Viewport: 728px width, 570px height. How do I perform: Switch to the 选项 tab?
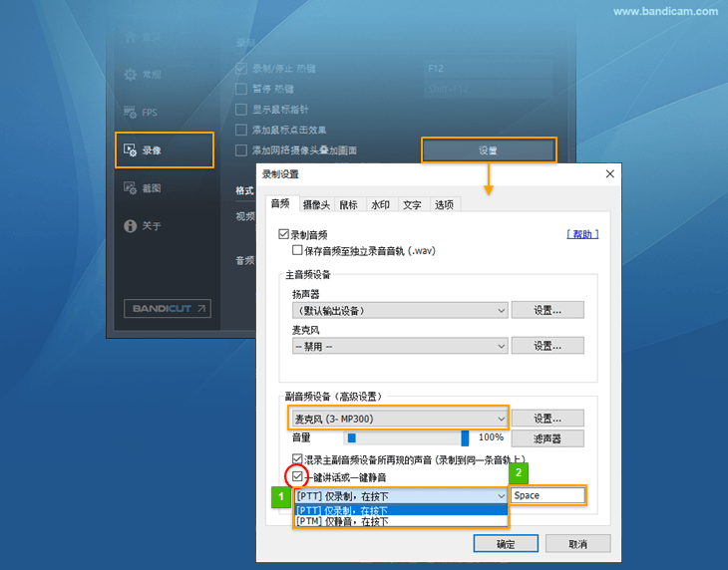(x=445, y=204)
